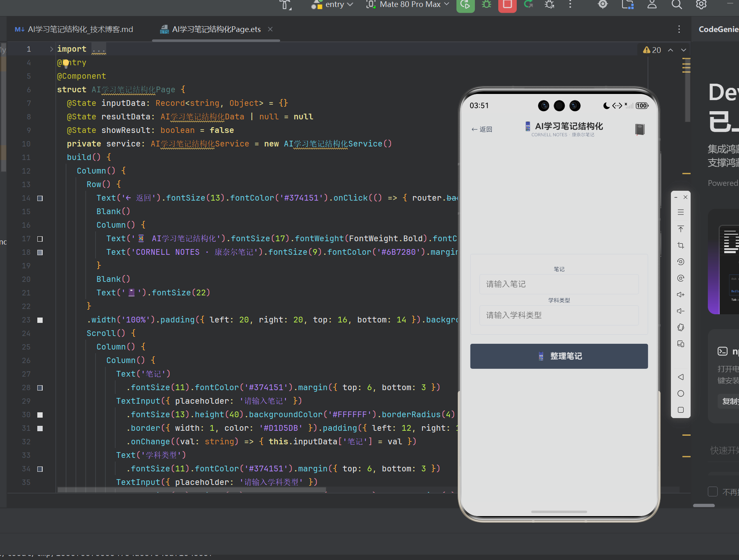
Task: Switch to the AI学习笔记结构化_技术博客.md tab
Action: [x=74, y=29]
